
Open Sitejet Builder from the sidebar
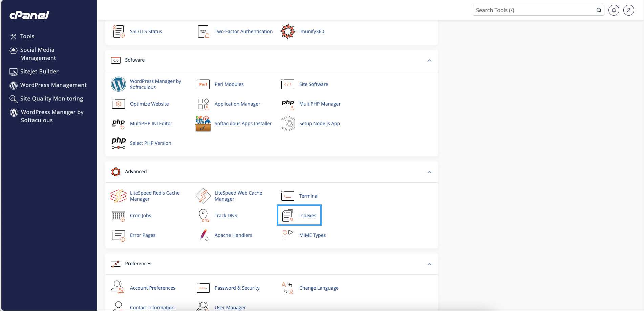[38, 71]
